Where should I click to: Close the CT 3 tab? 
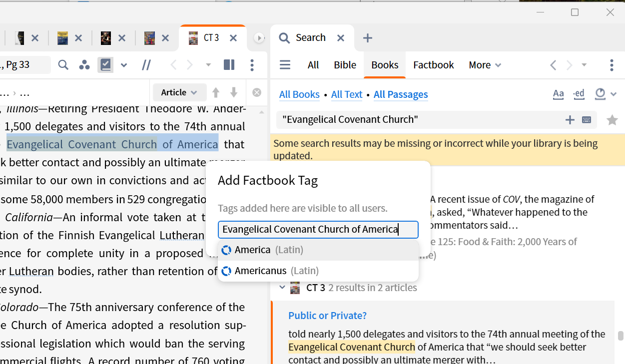coord(233,38)
